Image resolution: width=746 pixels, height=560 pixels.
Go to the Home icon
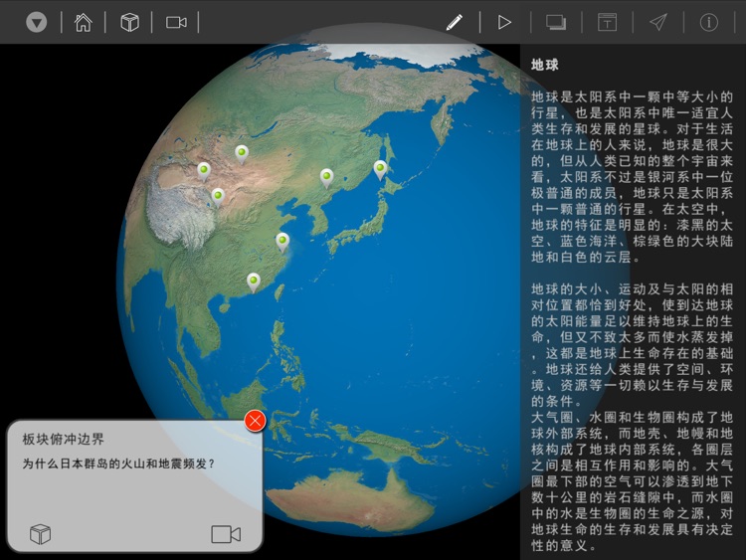point(83,22)
